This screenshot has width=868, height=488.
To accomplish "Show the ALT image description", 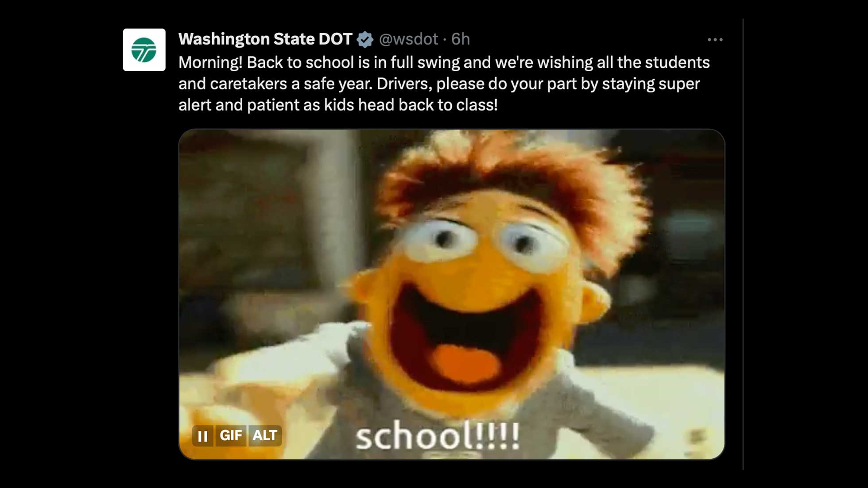I will pyautogui.click(x=265, y=436).
